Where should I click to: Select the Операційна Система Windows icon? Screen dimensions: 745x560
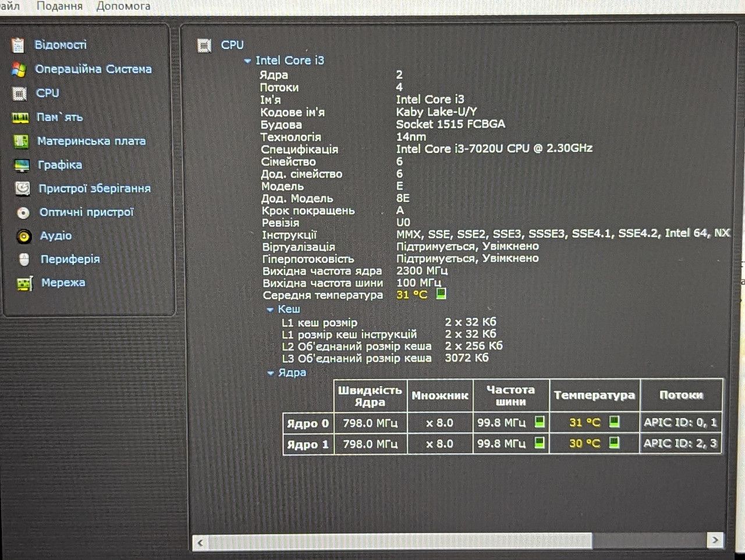[x=19, y=69]
